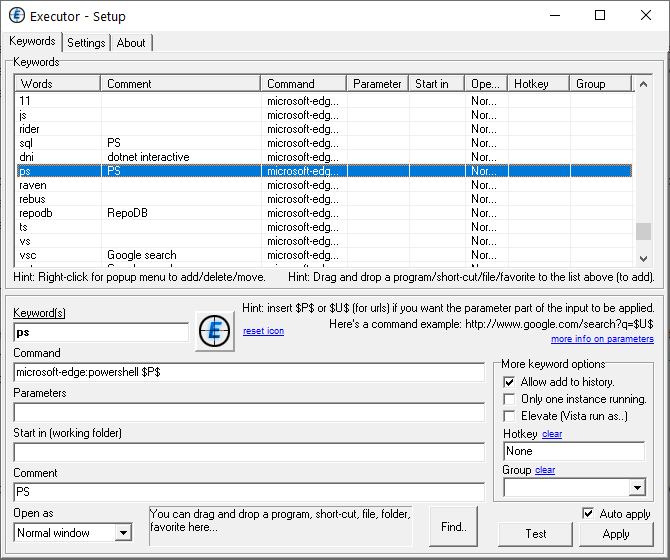Click the Executor logo in title bar

tap(17, 15)
